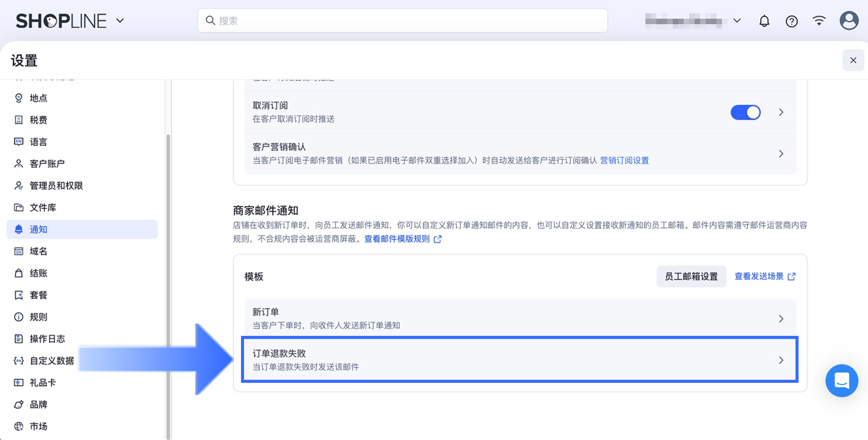Viewport: 868px width, 440px height.
Task: Close the 设置 panel
Action: [x=853, y=60]
